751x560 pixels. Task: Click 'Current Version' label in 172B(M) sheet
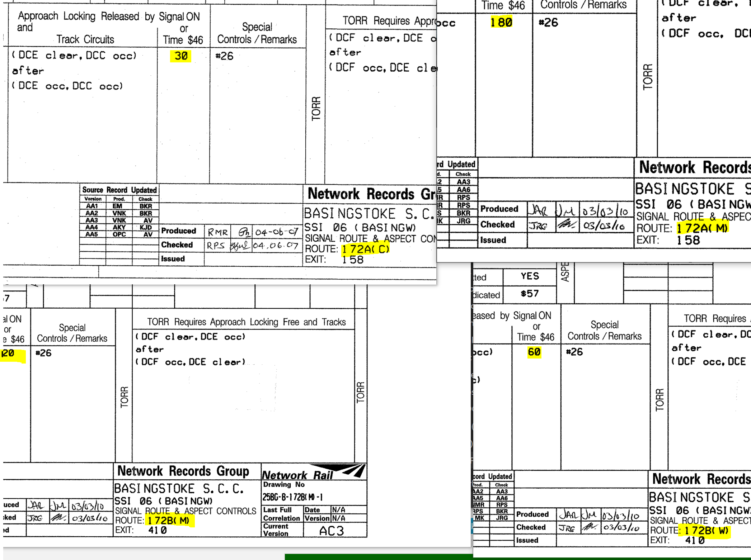point(276,530)
